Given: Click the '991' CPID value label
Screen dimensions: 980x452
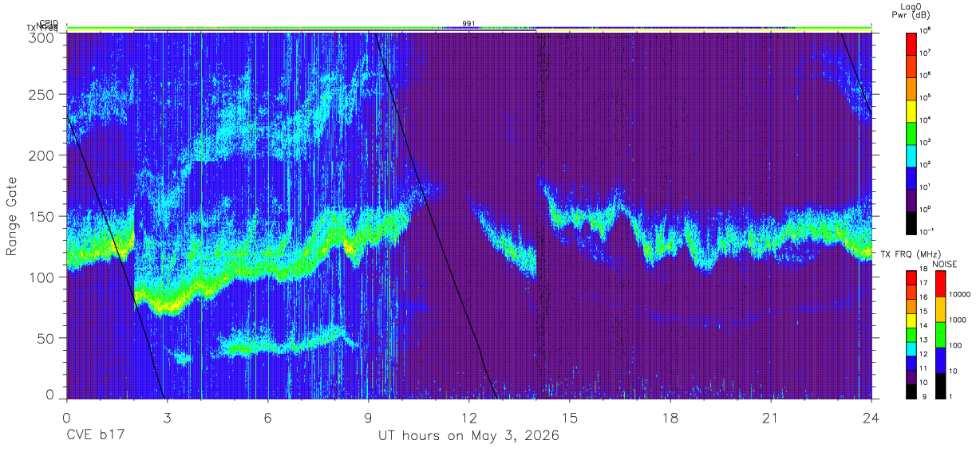Looking at the screenshot, I should (468, 23).
